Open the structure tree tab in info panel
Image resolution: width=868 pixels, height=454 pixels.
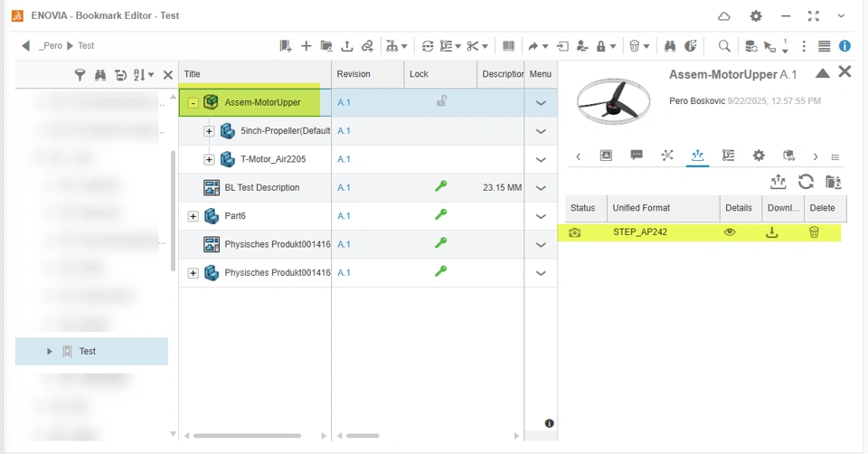pos(728,156)
